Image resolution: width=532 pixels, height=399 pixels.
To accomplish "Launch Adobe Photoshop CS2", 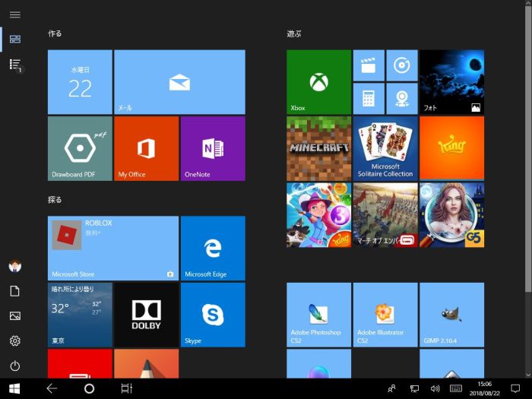I will click(x=318, y=314).
